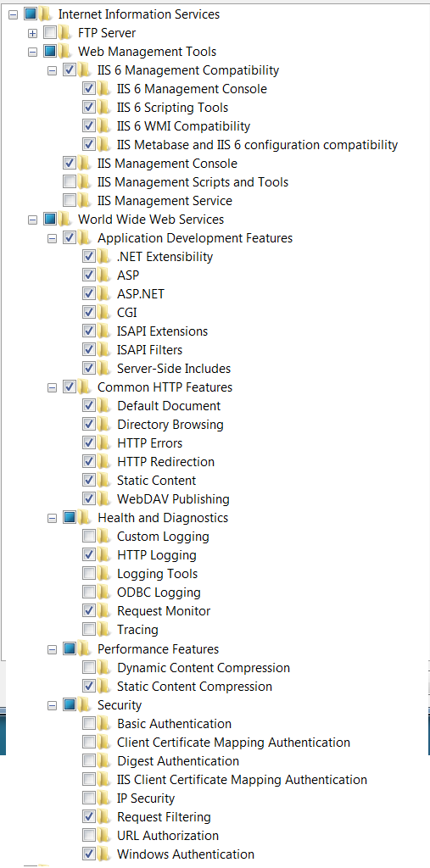This screenshot has height=868, width=430.
Task: Click the FTP Server folder icon
Action: pyautogui.click(x=65, y=33)
